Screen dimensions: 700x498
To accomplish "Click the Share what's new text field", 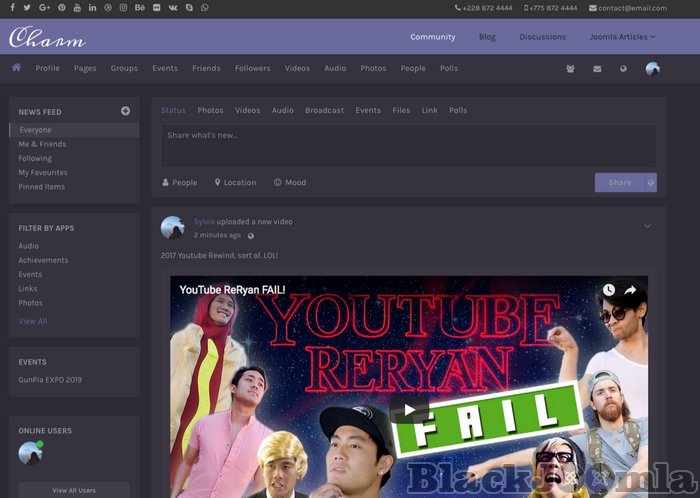I will (x=408, y=145).
